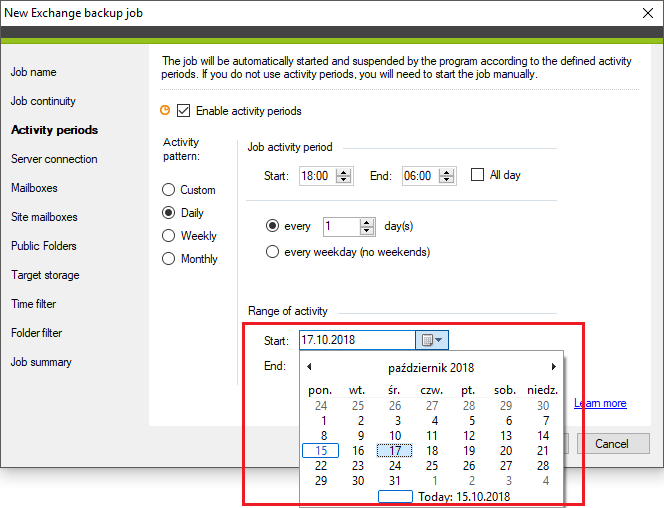Increase the End time spinner up arrow
Screen dimensions: 664x508
[x=447, y=172]
